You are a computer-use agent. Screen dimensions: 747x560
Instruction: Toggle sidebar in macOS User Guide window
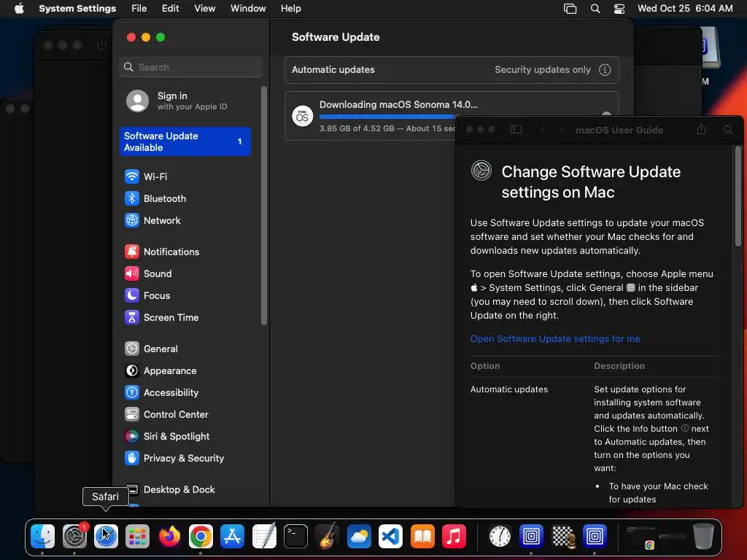pos(516,130)
